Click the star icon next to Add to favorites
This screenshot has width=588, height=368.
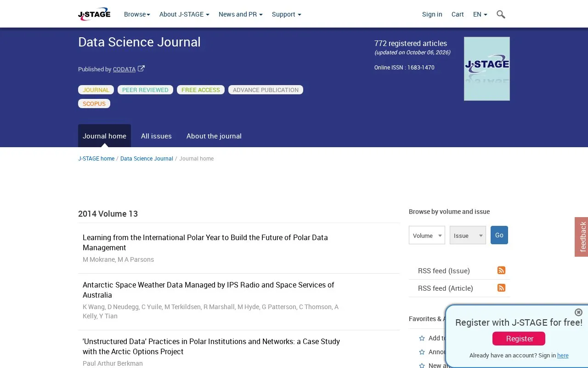tap(422, 338)
